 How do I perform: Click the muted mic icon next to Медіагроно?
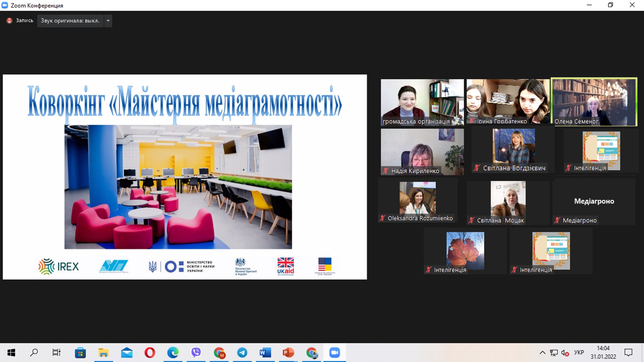(557, 220)
